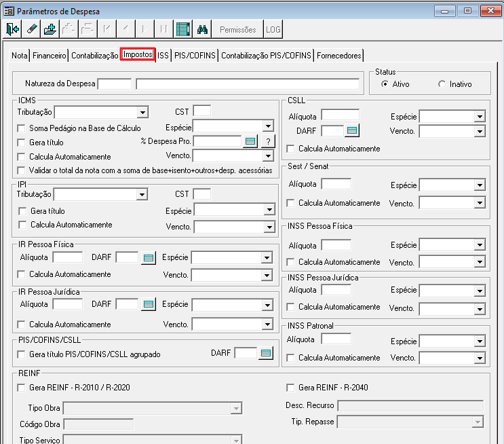This screenshot has width=504, height=444.
Task: Click INSS Patronal Alíquota field
Action: coord(336,339)
